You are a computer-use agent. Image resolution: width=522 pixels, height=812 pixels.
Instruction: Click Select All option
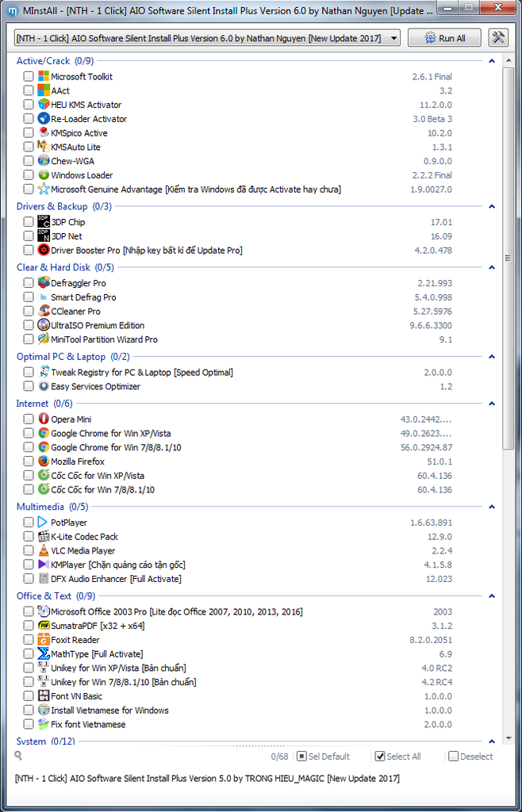click(397, 756)
